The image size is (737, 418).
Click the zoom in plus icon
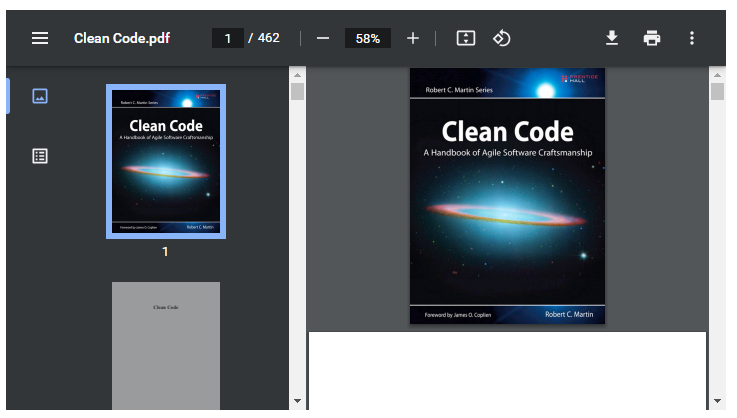413,38
